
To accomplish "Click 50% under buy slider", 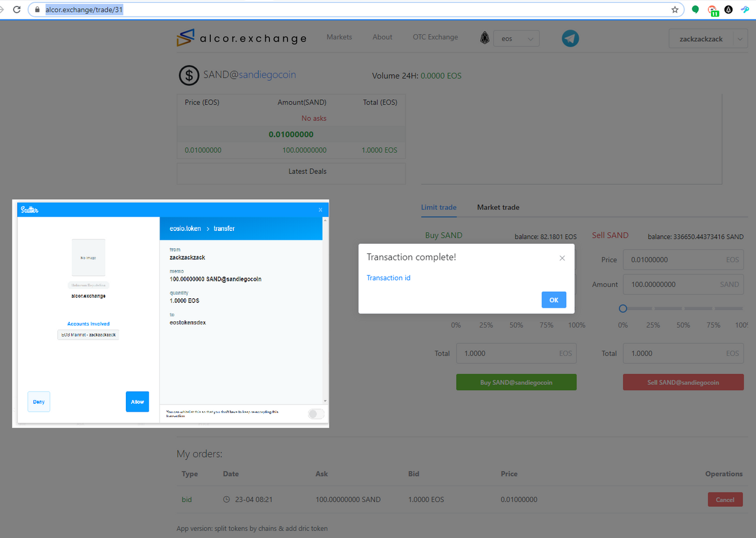I will click(x=516, y=325).
